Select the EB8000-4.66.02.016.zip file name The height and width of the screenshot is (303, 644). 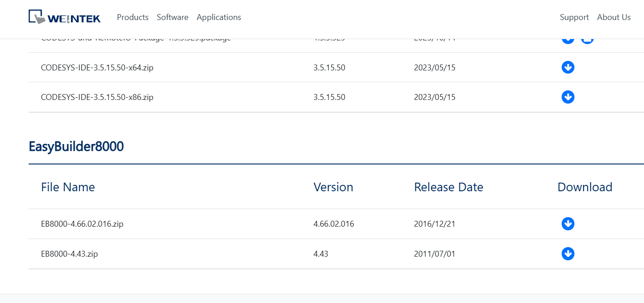coord(82,224)
